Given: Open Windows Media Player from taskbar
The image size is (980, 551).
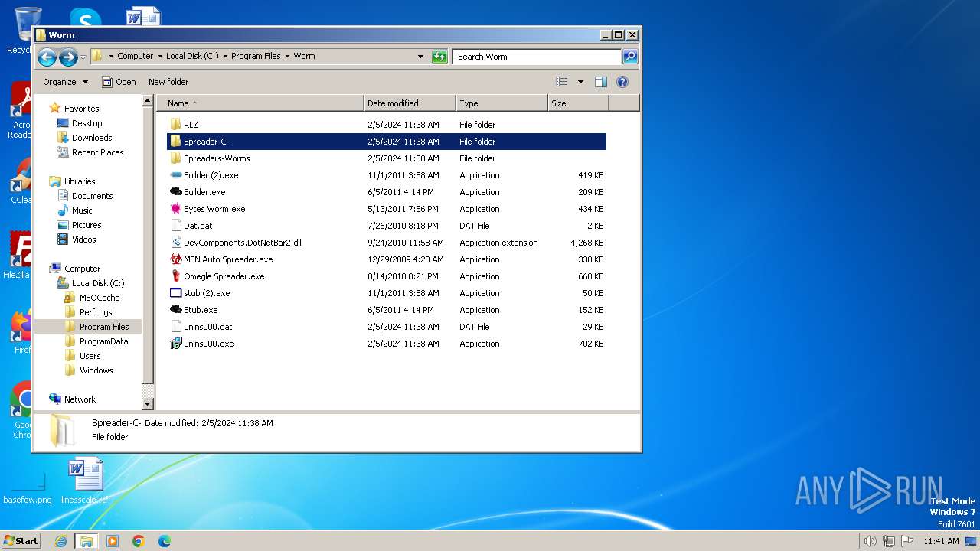Looking at the screenshot, I should [x=113, y=541].
